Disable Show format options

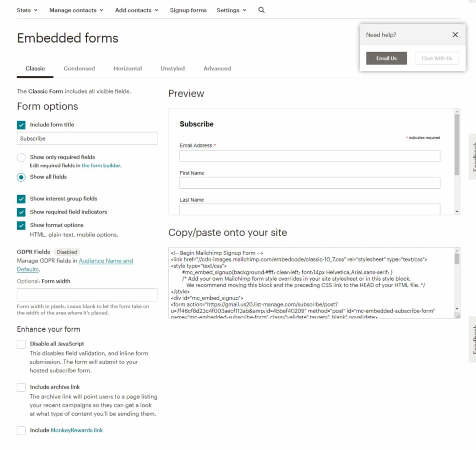coord(21,225)
